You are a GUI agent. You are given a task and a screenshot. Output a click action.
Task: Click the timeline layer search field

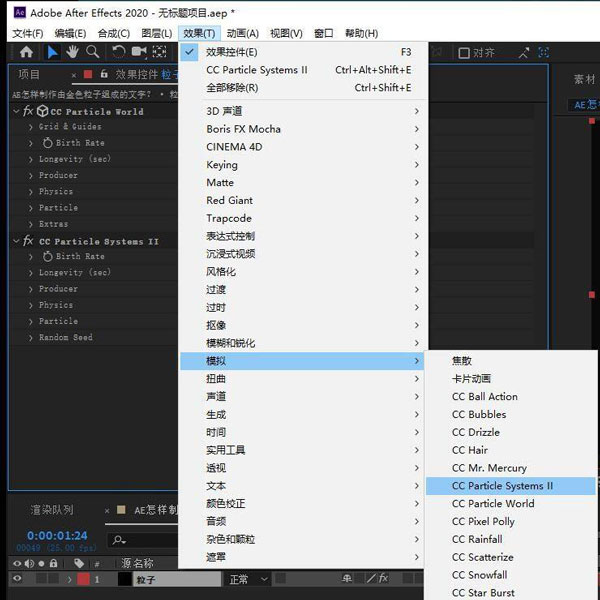pos(142,540)
